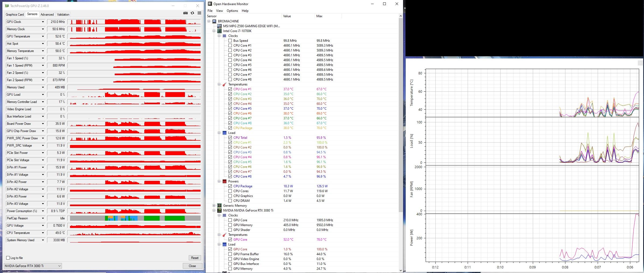
Task: Open the Options menu
Action: tap(232, 11)
